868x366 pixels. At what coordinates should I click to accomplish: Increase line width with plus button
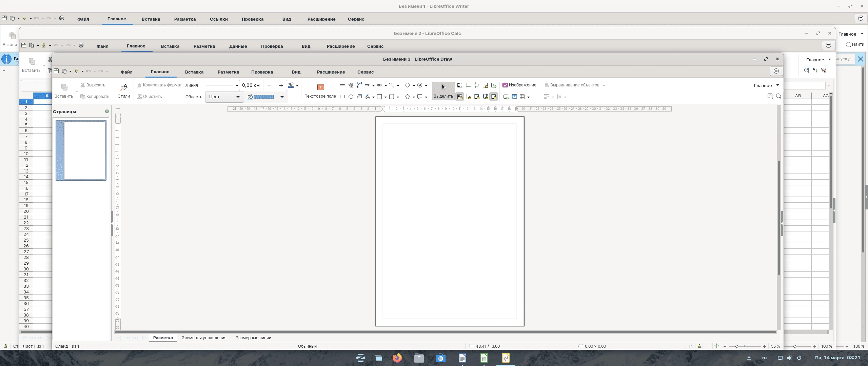coord(281,85)
